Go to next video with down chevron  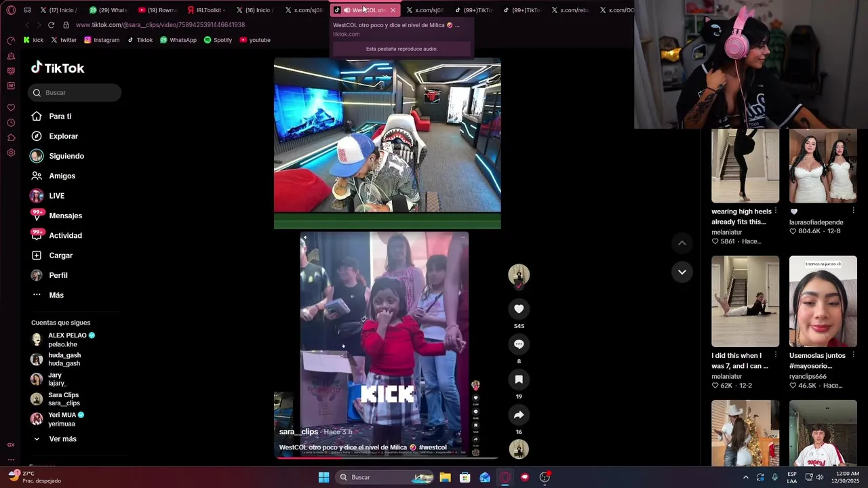(x=682, y=272)
